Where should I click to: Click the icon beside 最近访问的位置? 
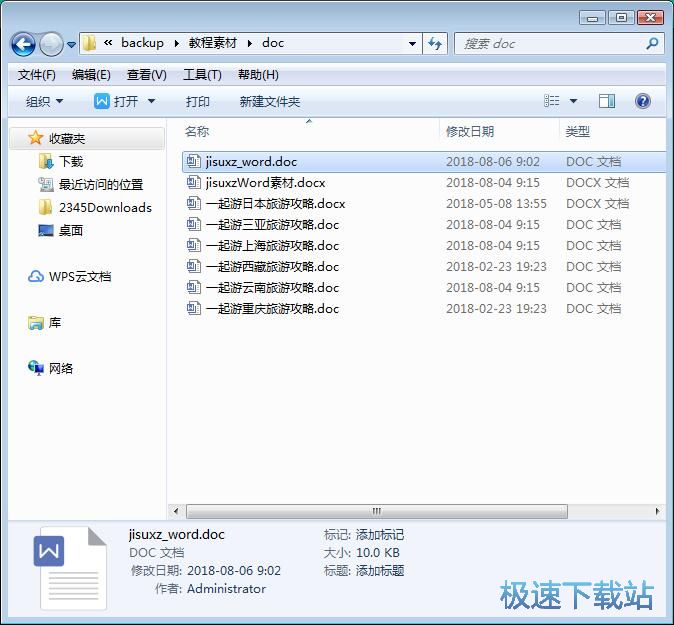(46, 184)
